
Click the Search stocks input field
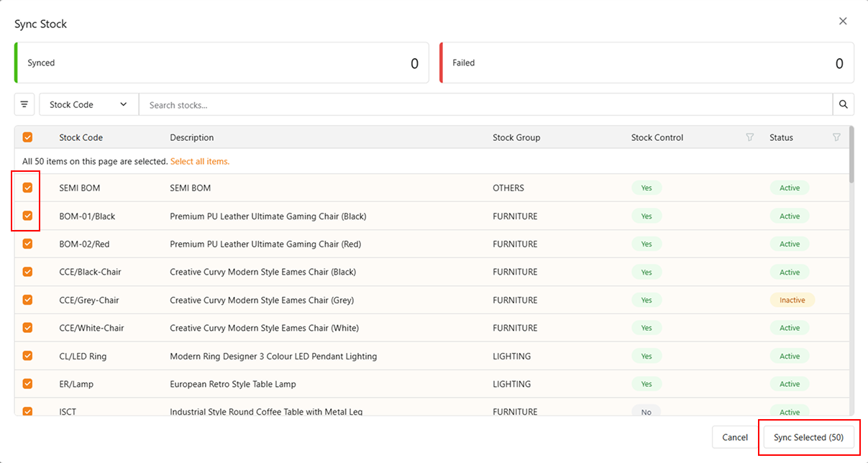click(485, 104)
